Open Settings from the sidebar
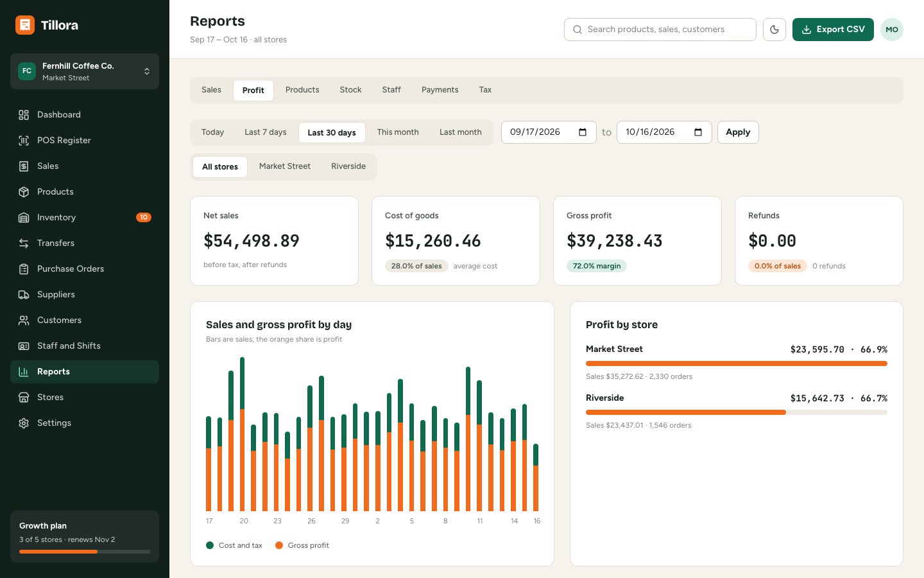This screenshot has width=924, height=578. [x=85, y=423]
